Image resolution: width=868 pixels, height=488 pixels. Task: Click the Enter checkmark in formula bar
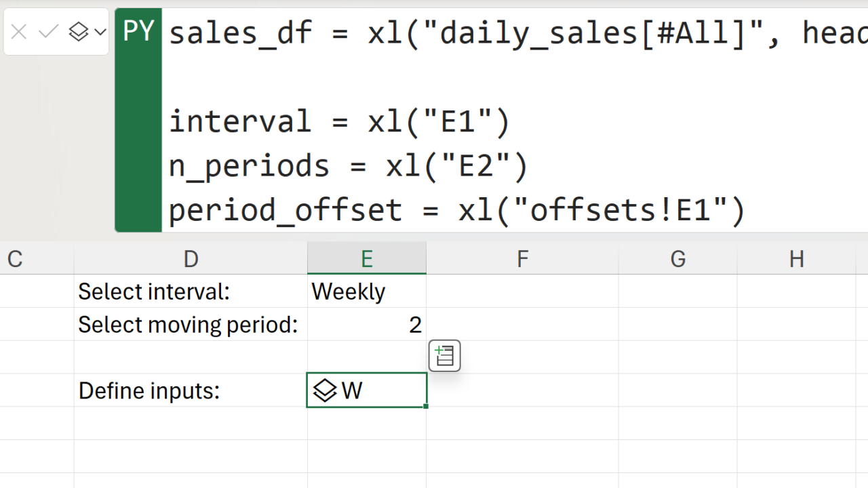tap(48, 32)
